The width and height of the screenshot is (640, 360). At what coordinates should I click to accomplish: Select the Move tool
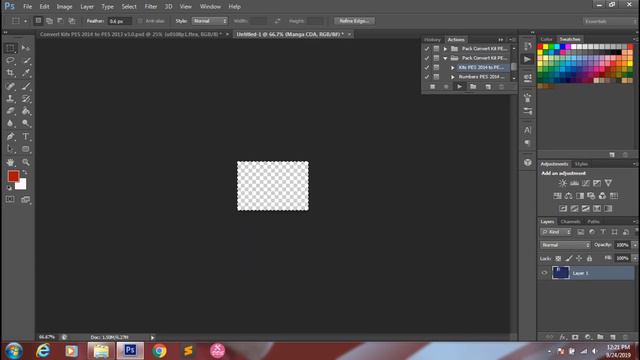click(x=26, y=48)
